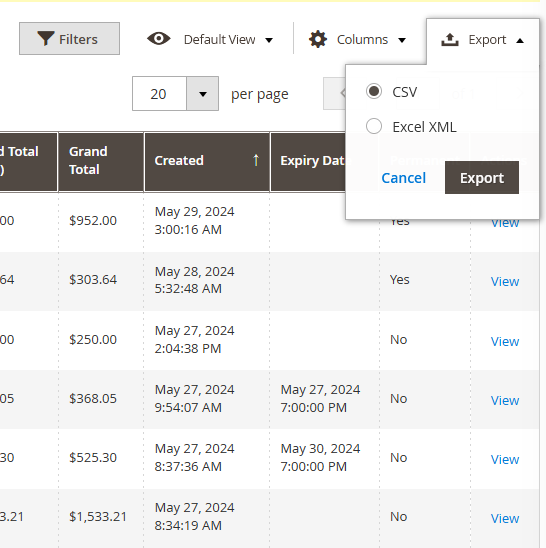Click the gear icon for Columns

click(x=318, y=39)
